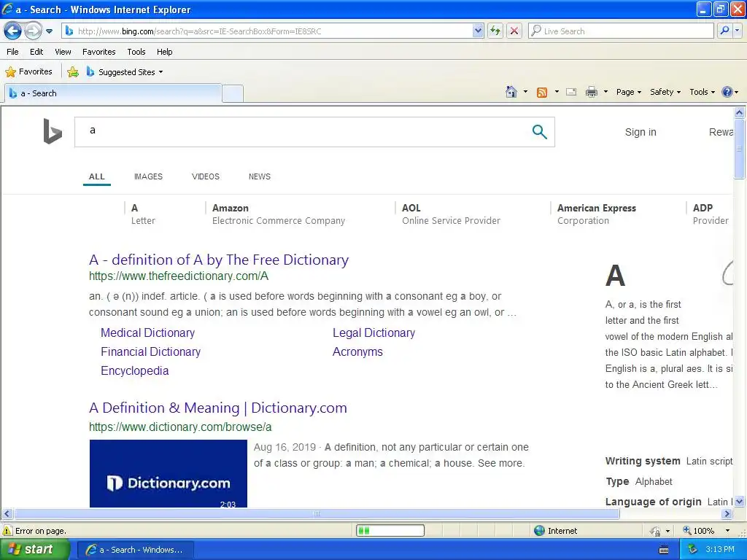Expand the Feeds dropdown arrow
Image resolution: width=747 pixels, height=560 pixels.
coord(557,92)
